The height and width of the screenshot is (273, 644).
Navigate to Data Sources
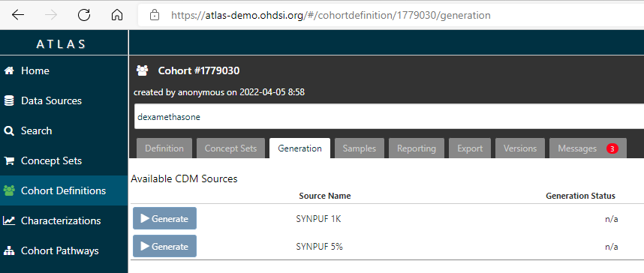[x=64, y=100]
